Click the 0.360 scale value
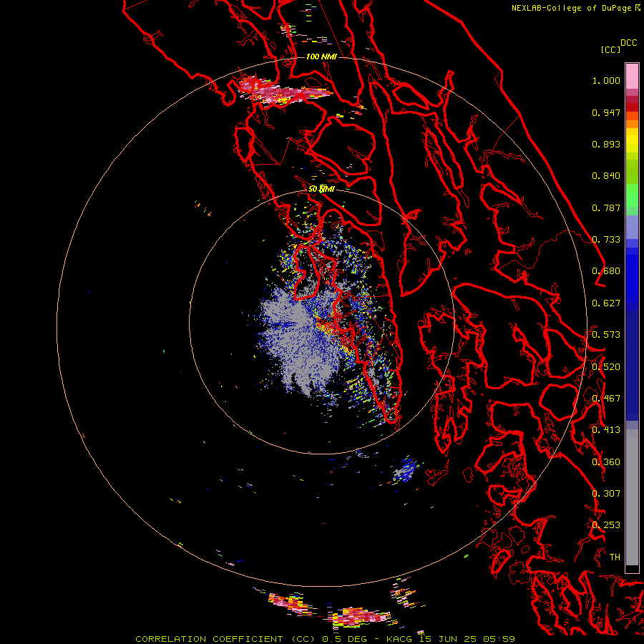The height and width of the screenshot is (644, 644). click(606, 462)
